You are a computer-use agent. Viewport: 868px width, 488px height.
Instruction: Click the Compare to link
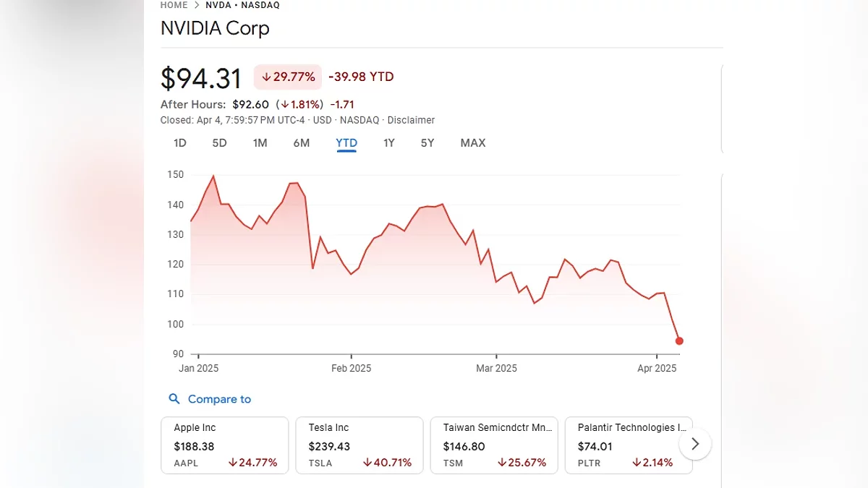tap(219, 399)
